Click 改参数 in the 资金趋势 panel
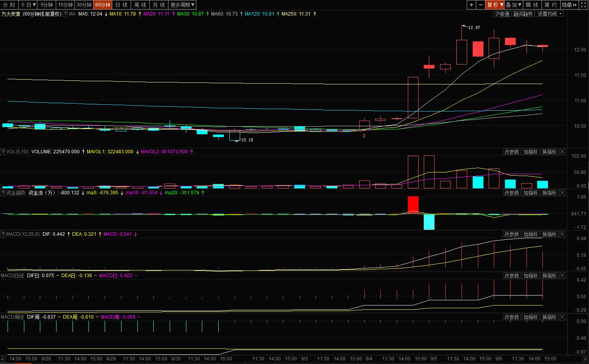The image size is (589, 364). [512, 193]
